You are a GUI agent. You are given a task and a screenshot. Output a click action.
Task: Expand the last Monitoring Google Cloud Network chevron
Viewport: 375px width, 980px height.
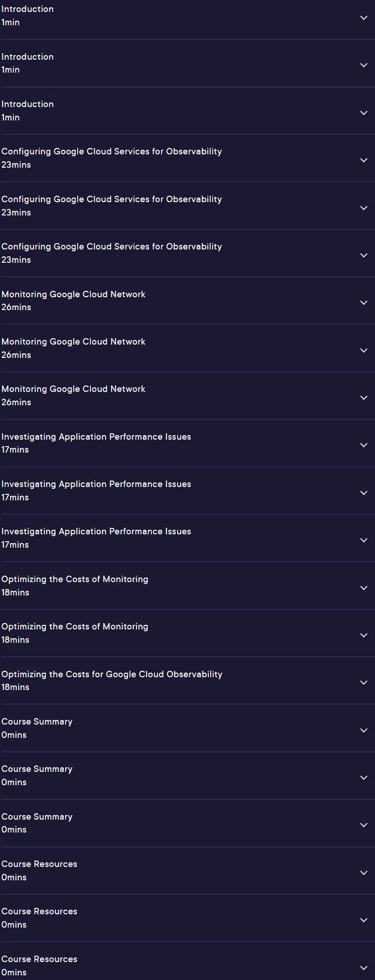[x=364, y=398]
